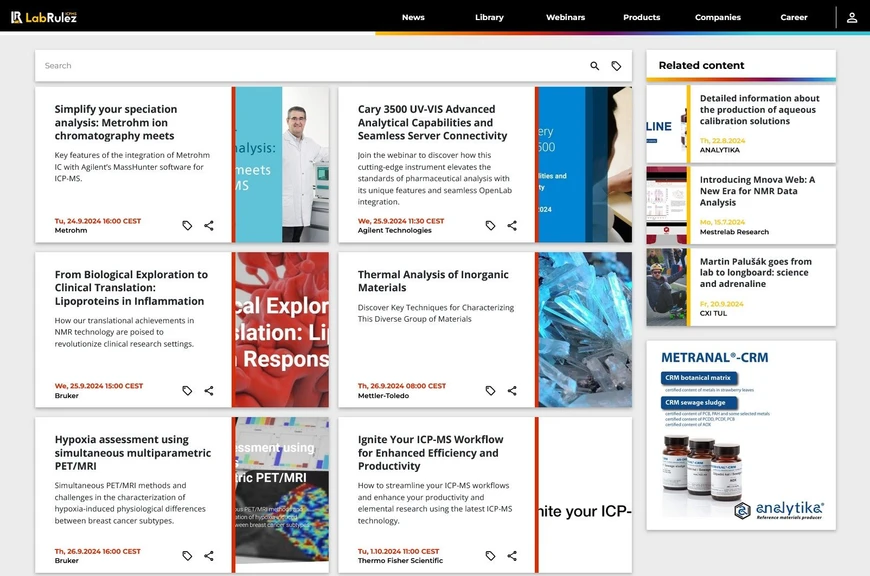Viewport: 870px width, 576px height.
Task: Click the 'ite your ICP-' thumbnail image
Action: (585, 495)
